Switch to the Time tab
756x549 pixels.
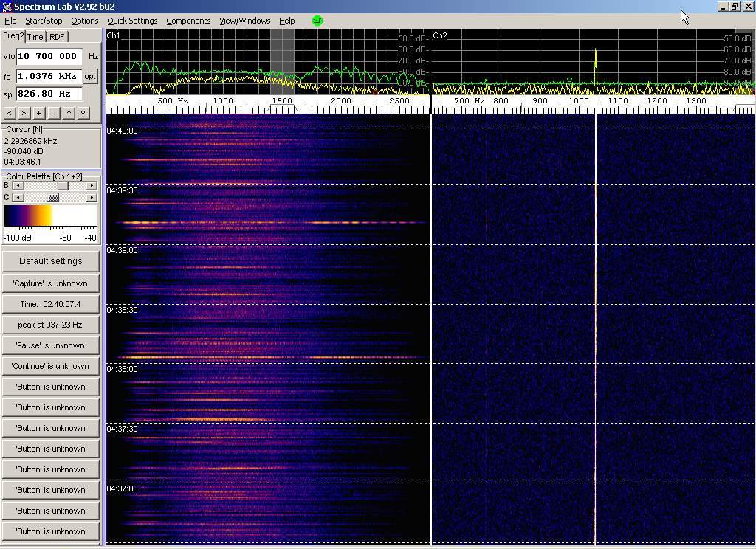click(35, 37)
